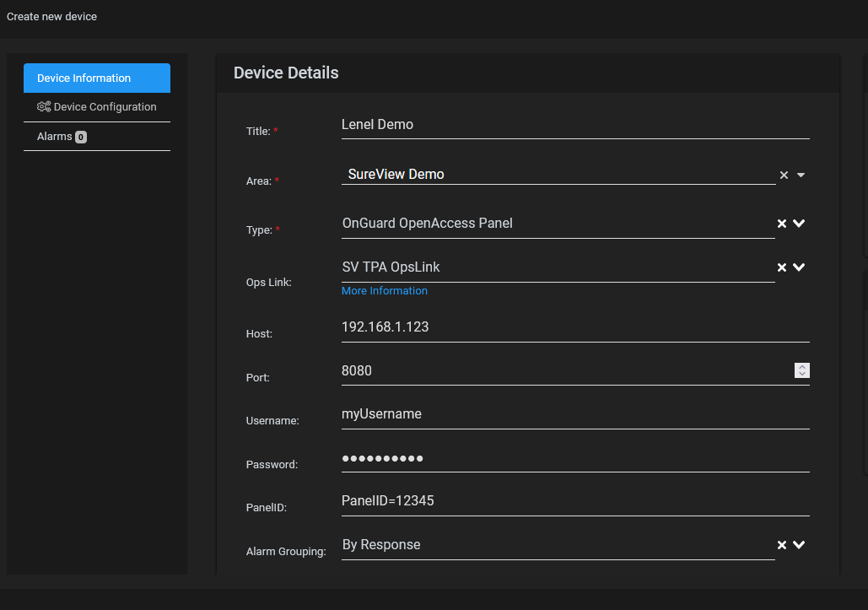The width and height of the screenshot is (868, 610).
Task: Open the Area combo box SureView Demo
Action: click(558, 175)
